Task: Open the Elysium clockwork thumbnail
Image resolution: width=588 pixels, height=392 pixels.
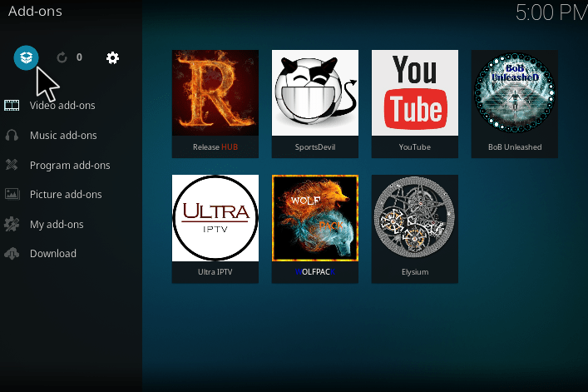Action: (415, 218)
